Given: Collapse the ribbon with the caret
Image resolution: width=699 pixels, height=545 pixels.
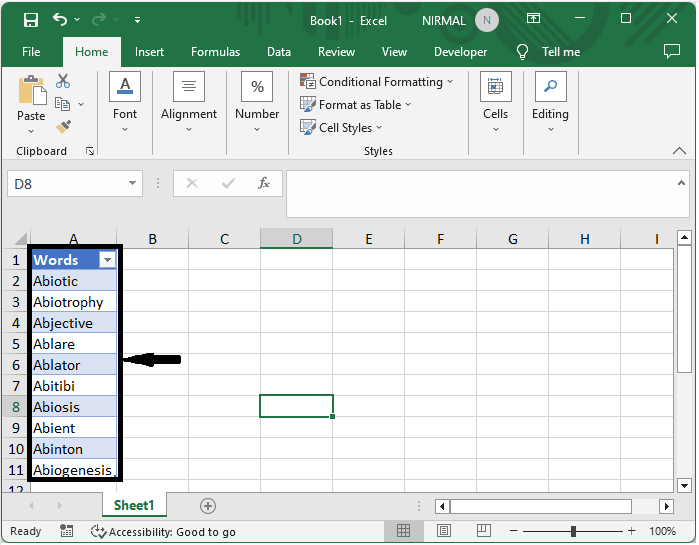Looking at the screenshot, I should coord(679,151).
